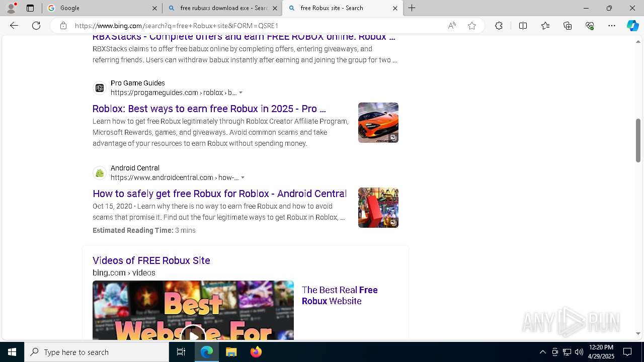Open the Browser essentials icon
Screen dimensions: 644x362
(x=590, y=26)
